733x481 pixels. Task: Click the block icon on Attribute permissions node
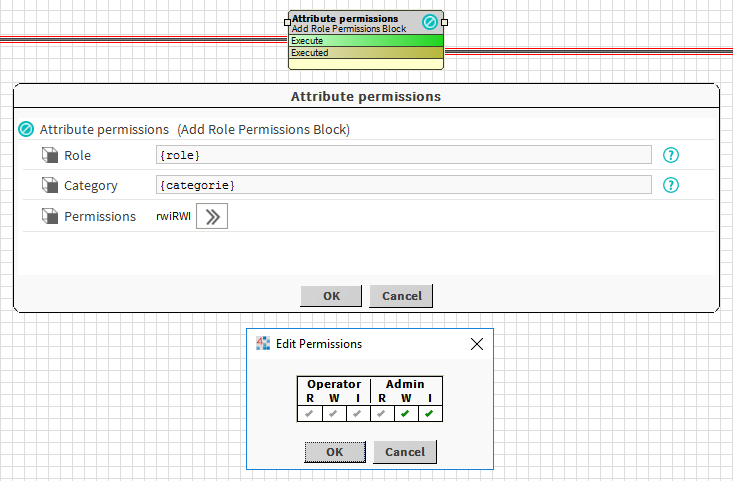[x=429, y=22]
